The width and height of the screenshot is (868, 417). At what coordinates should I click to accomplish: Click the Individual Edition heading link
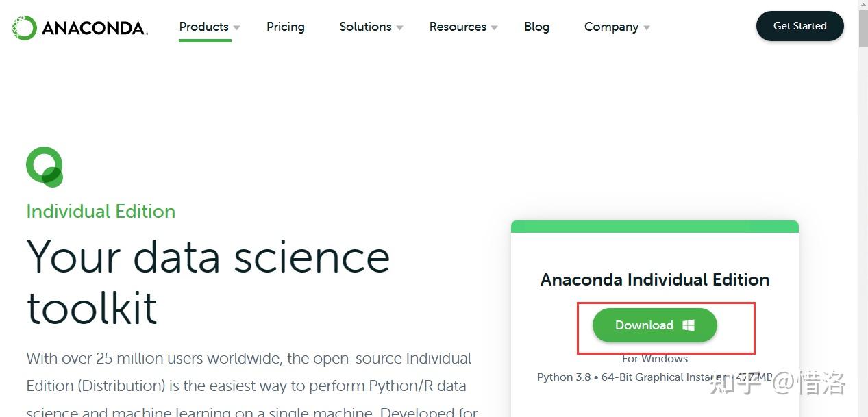tap(100, 211)
